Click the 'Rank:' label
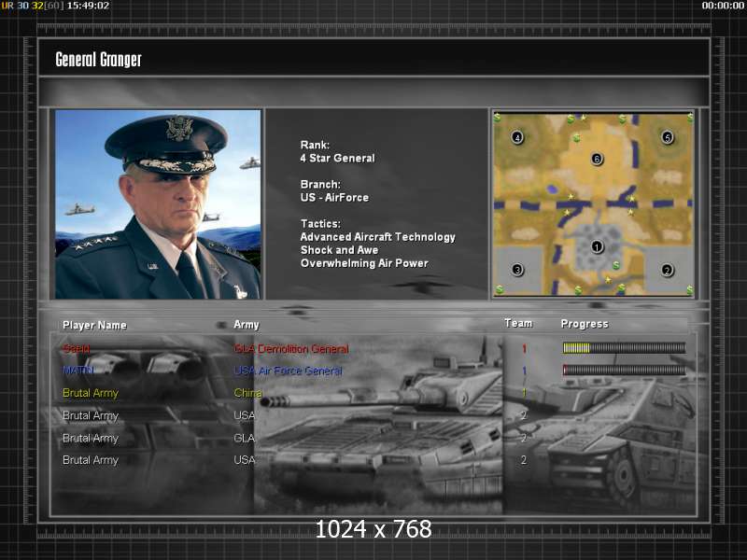Screen dimensions: 747x560 [x=315, y=145]
